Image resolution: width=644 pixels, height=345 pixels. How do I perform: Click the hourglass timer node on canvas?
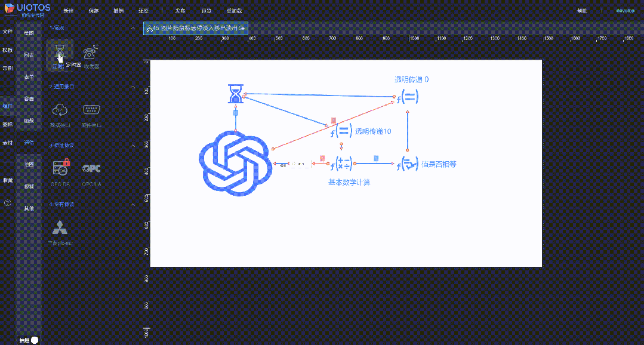tap(236, 94)
